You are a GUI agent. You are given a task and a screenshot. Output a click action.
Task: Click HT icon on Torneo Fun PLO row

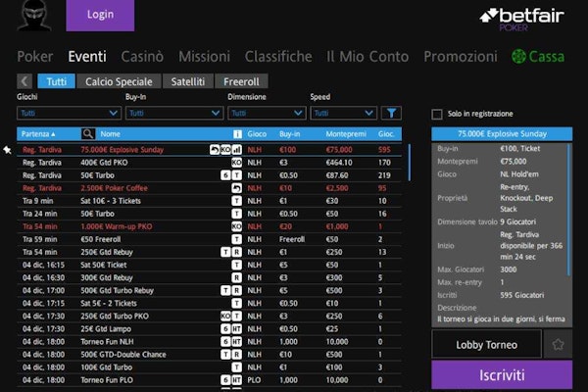236,380
